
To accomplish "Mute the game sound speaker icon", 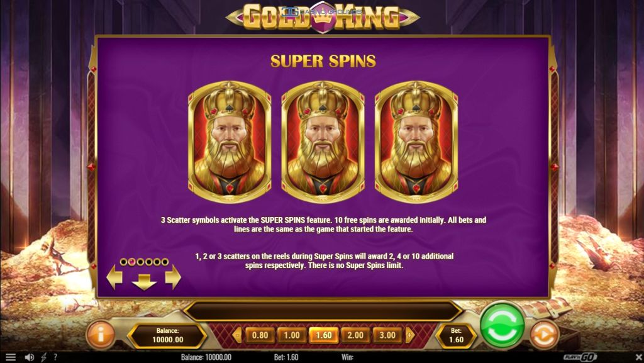I will (x=29, y=357).
